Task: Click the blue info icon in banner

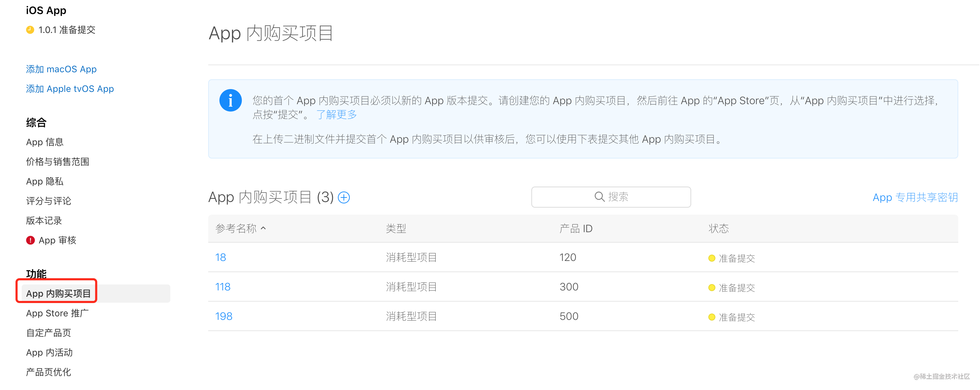Action: [230, 101]
